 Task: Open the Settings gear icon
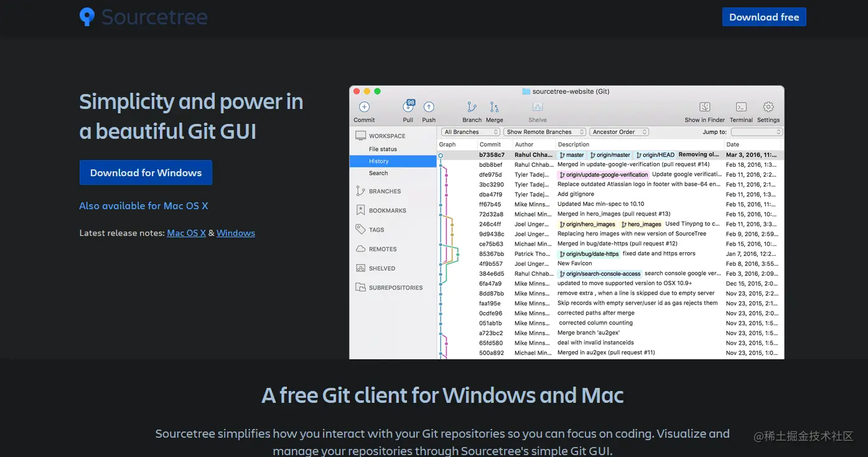pos(768,107)
